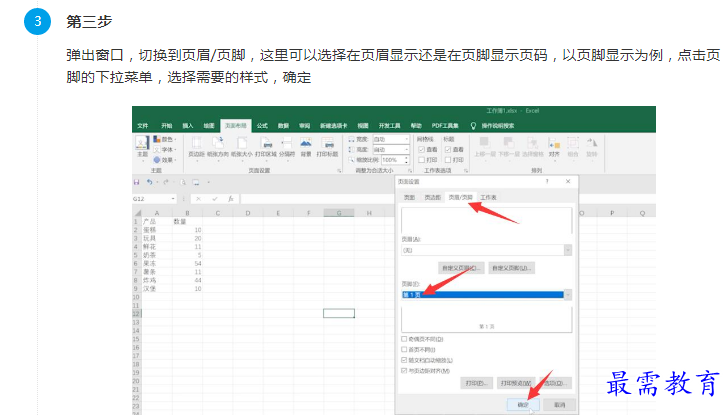The width and height of the screenshot is (728, 415).
Task: Toggle Different odd and even pages (奇偶页不同)
Action: pos(404,339)
